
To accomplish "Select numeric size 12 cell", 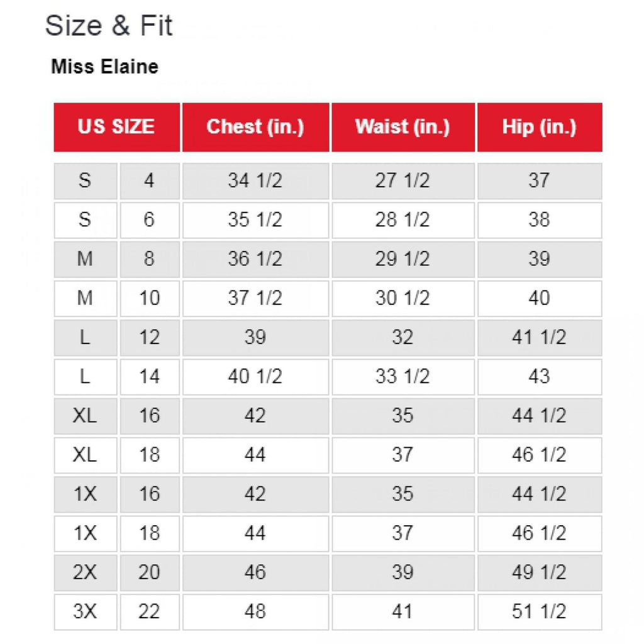I will click(x=149, y=338).
